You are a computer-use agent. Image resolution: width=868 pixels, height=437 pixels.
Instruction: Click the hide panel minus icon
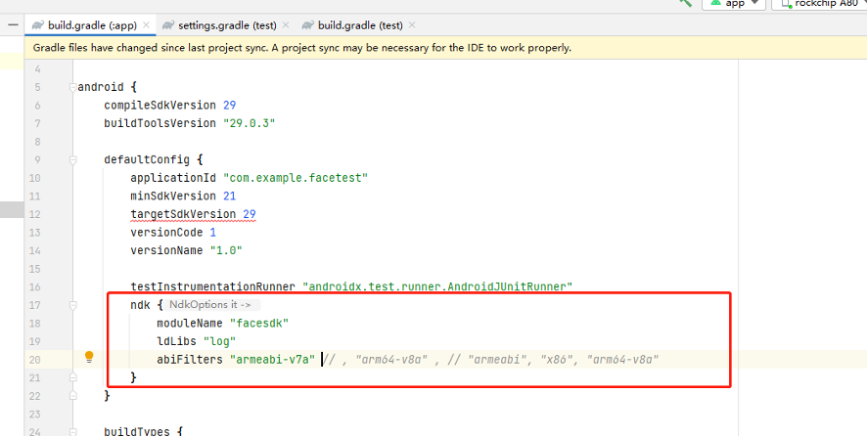click(x=14, y=25)
